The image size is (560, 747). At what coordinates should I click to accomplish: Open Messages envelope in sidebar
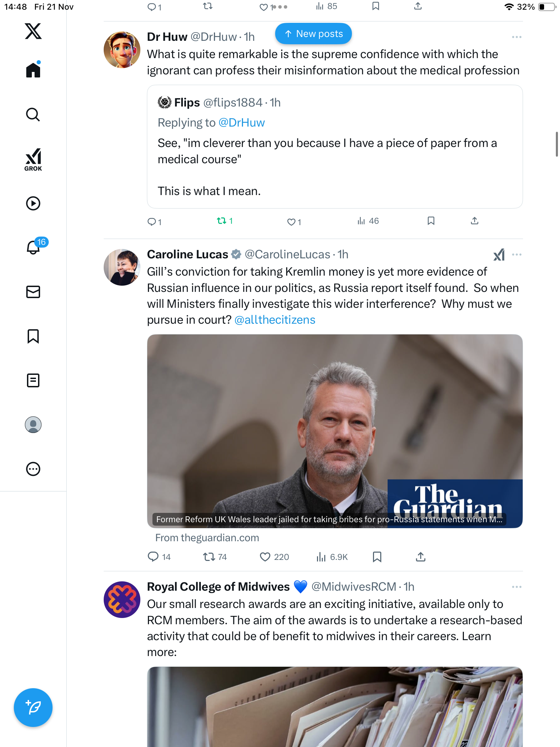pos(33,292)
